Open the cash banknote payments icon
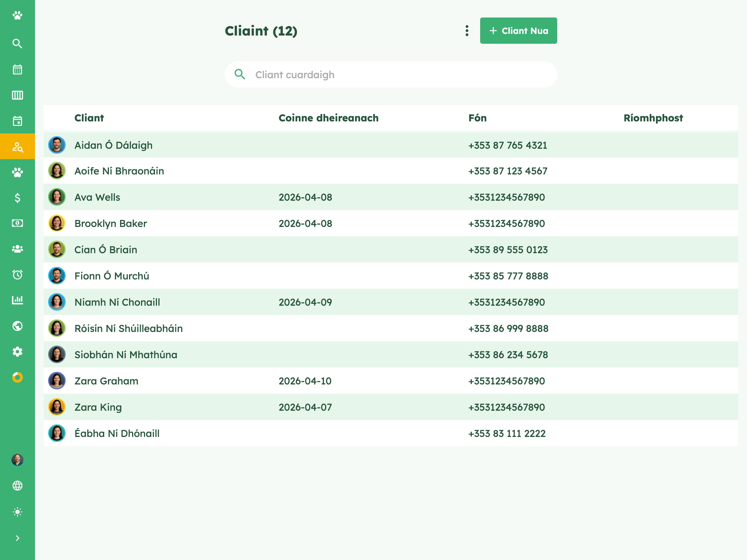The width and height of the screenshot is (747, 560). (17, 223)
